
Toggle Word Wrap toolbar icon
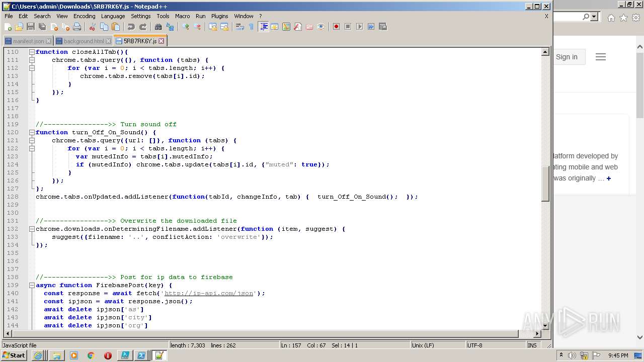click(x=240, y=27)
